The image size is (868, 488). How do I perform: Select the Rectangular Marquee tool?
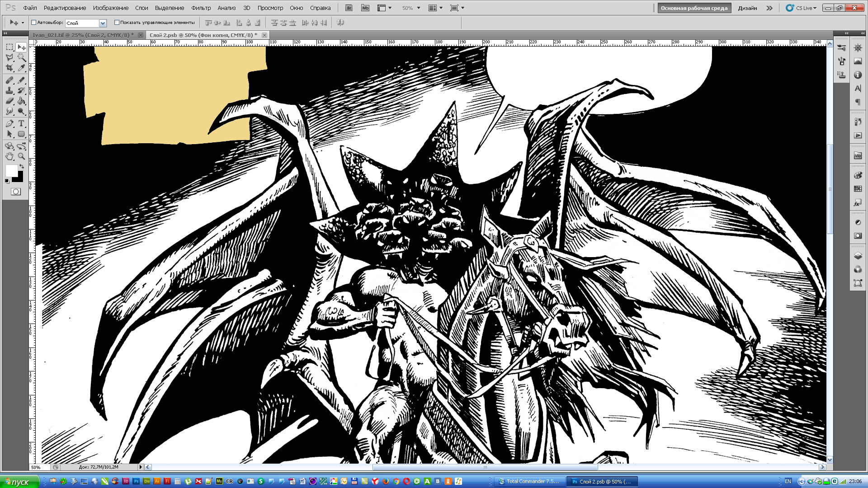pyautogui.click(x=9, y=47)
